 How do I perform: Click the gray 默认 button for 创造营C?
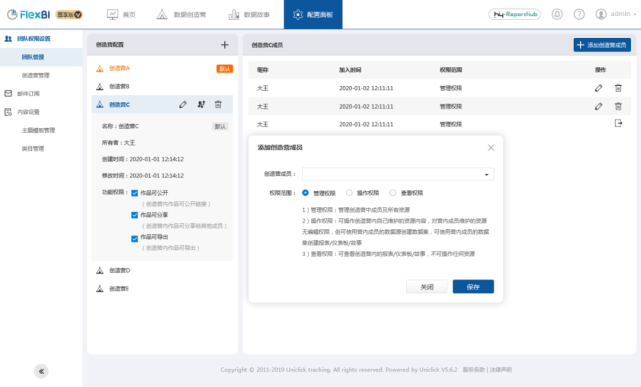pos(220,126)
